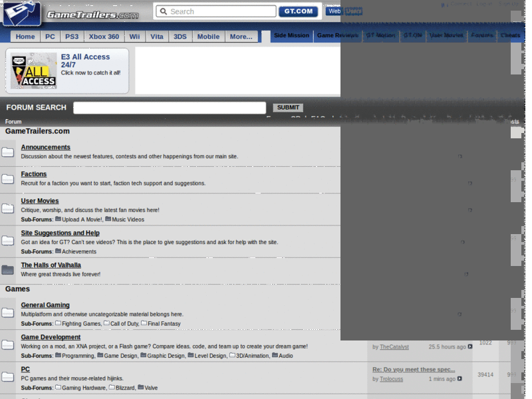Go to last post arrow by TheCatalyst

coord(470,346)
